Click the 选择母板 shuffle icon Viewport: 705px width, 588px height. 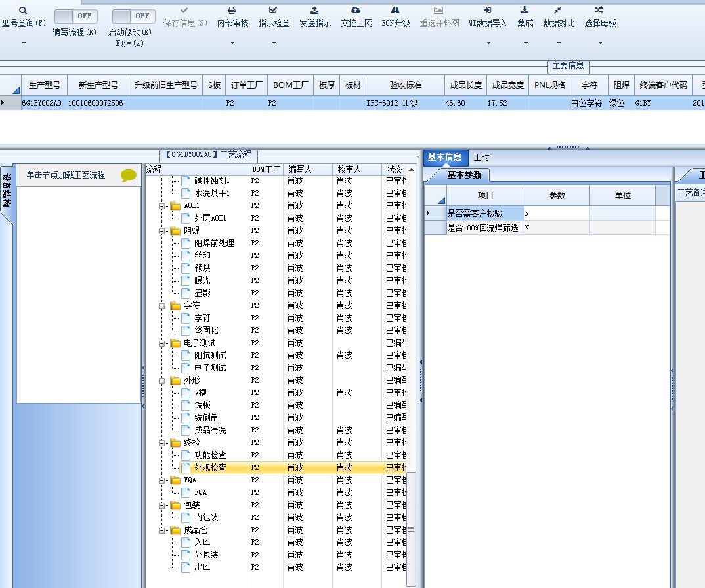(599, 10)
